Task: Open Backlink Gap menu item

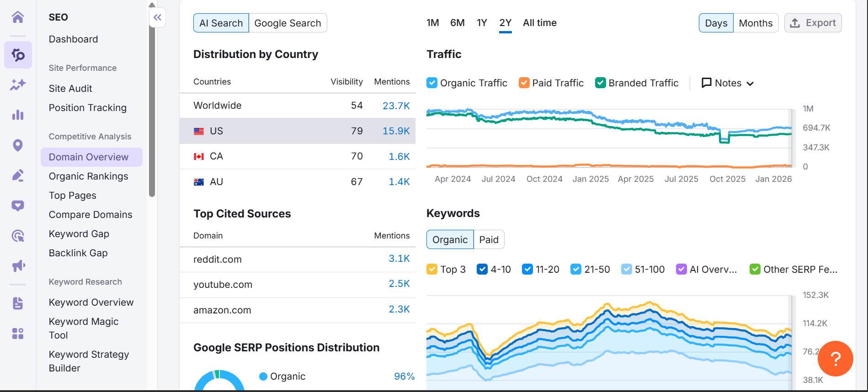Action: (x=78, y=253)
